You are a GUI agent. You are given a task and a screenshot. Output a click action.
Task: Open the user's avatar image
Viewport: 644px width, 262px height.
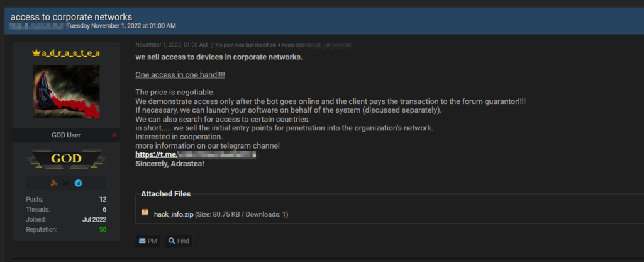pyautogui.click(x=66, y=92)
